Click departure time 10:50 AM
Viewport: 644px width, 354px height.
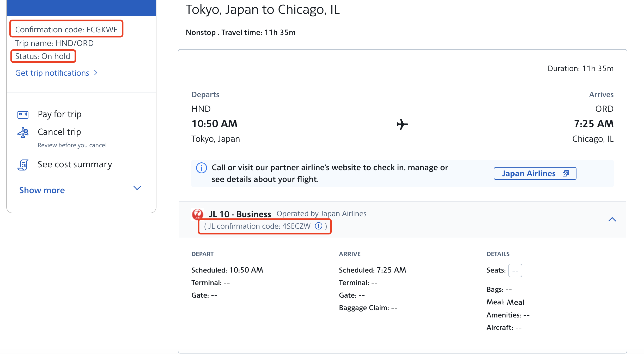[x=214, y=124]
